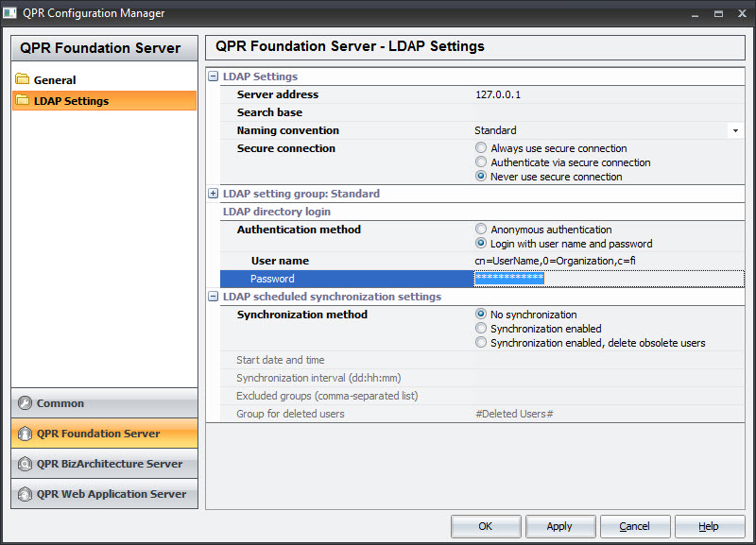Click Excluded groups (comma-separated list) row
The height and width of the screenshot is (545, 756).
tap(482, 396)
